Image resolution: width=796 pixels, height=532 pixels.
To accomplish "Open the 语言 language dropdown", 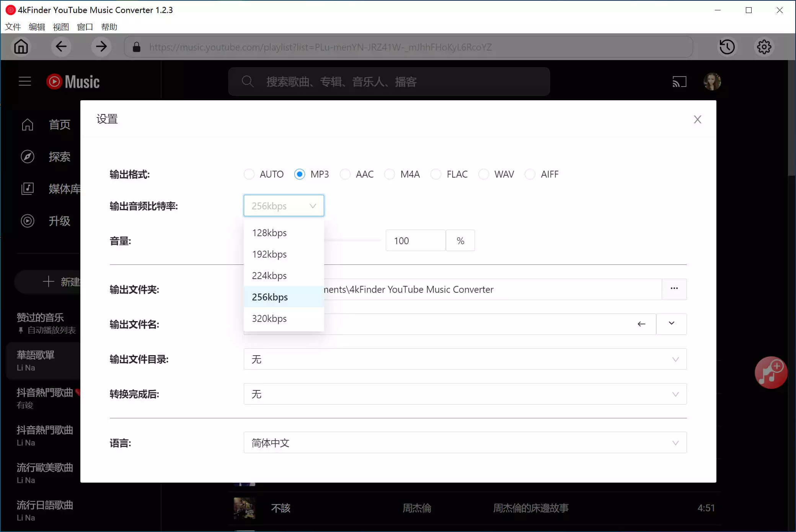I will click(465, 443).
